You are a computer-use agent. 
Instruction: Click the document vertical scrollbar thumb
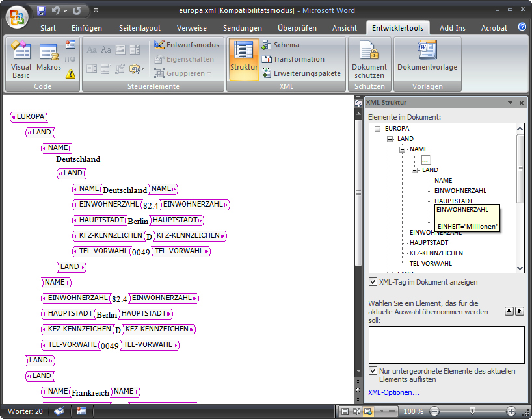(358, 192)
